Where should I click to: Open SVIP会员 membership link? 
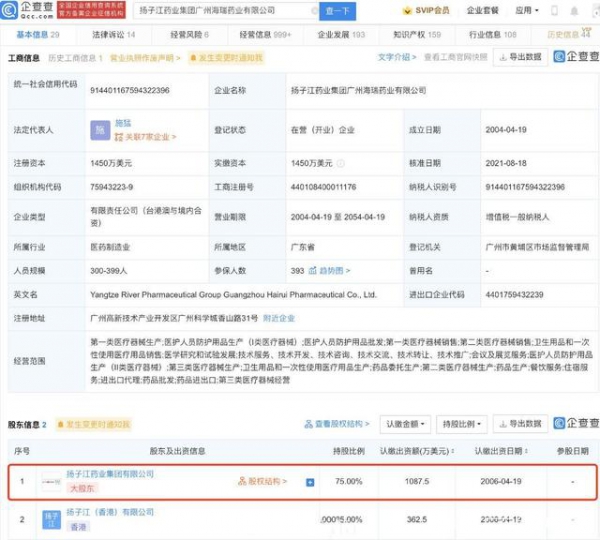tap(426, 10)
